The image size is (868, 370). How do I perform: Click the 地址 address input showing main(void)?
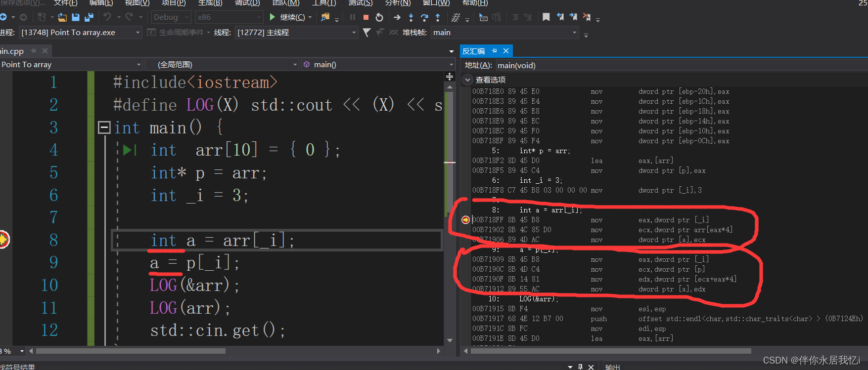click(682, 65)
